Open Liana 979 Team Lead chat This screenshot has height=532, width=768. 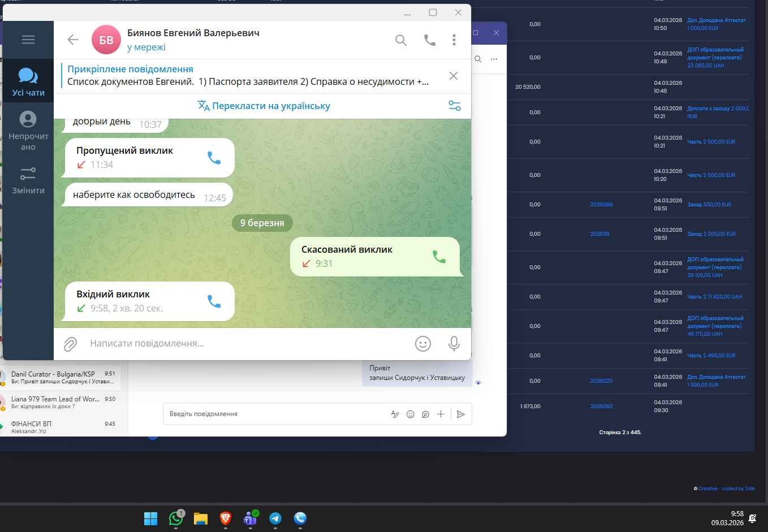pyautogui.click(x=61, y=403)
